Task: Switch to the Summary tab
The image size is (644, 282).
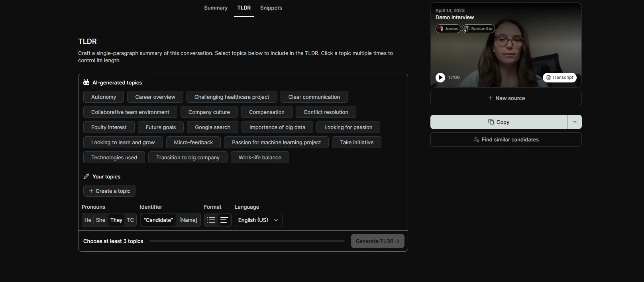Action: click(216, 8)
